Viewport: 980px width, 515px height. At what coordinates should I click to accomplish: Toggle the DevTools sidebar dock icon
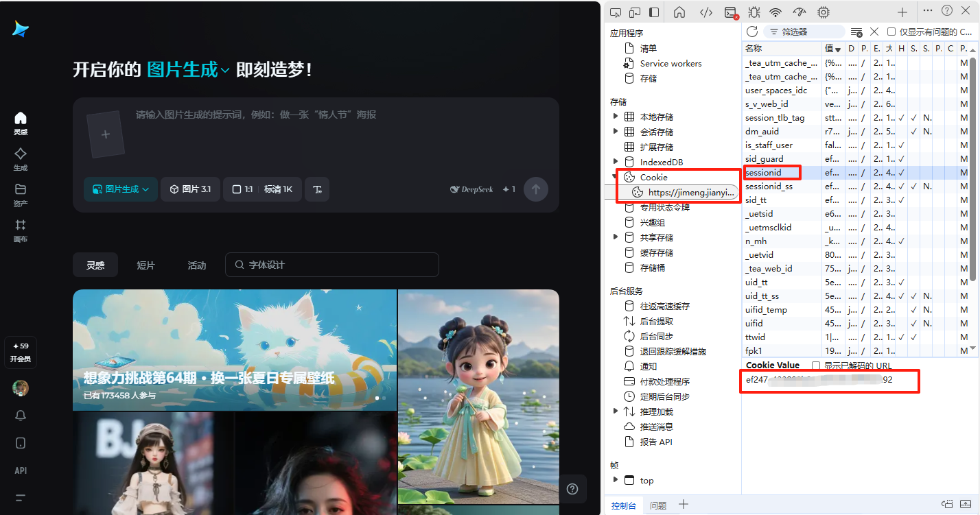click(x=654, y=12)
